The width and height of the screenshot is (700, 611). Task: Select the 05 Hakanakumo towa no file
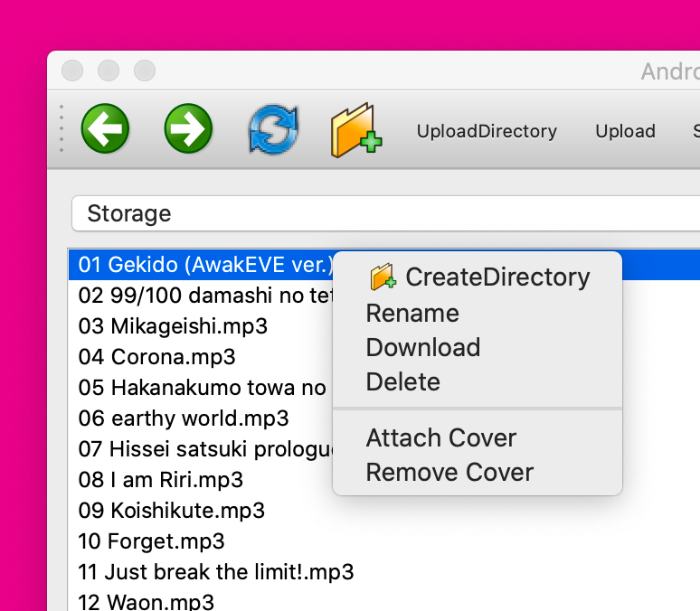pyautogui.click(x=201, y=388)
